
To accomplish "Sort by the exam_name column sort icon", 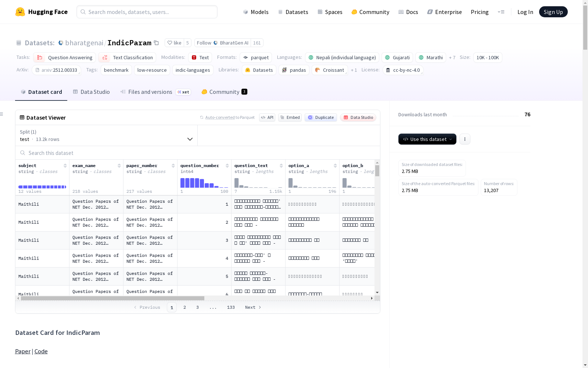I will coord(119,166).
